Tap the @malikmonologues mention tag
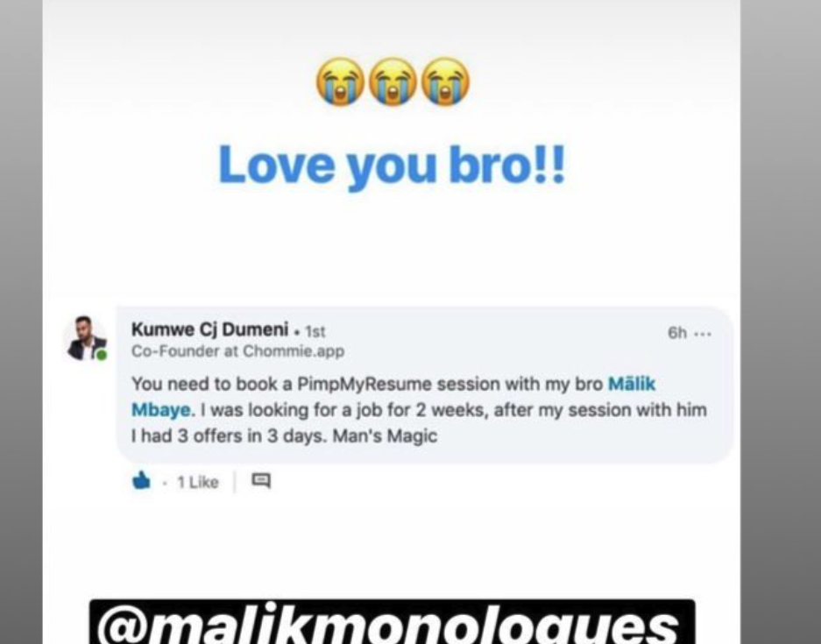The image size is (821, 644). pos(393,623)
